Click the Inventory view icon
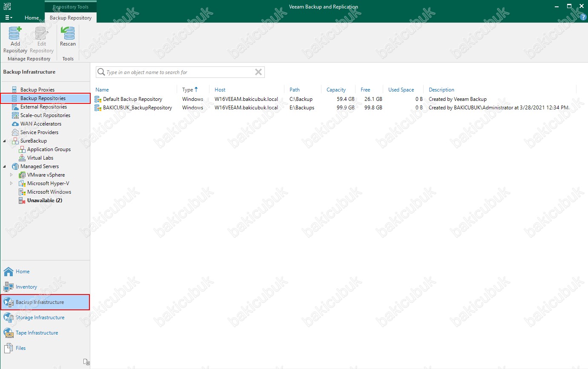Viewport: 588px width, 369px height. [9, 287]
